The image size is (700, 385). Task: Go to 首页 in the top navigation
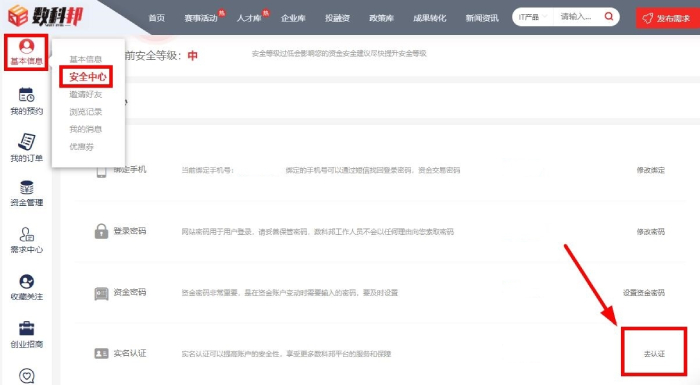157,18
